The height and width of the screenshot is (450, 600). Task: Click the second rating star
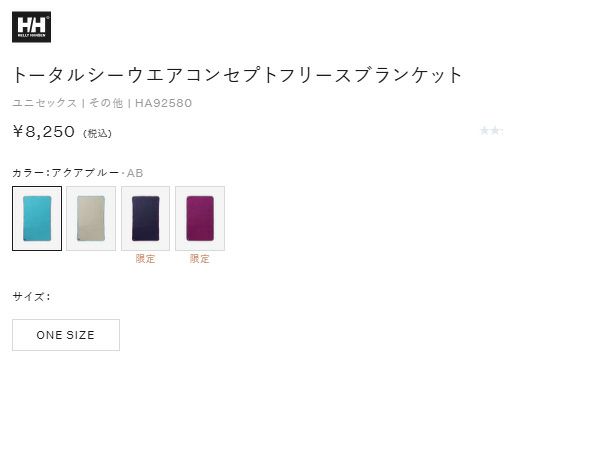495,131
